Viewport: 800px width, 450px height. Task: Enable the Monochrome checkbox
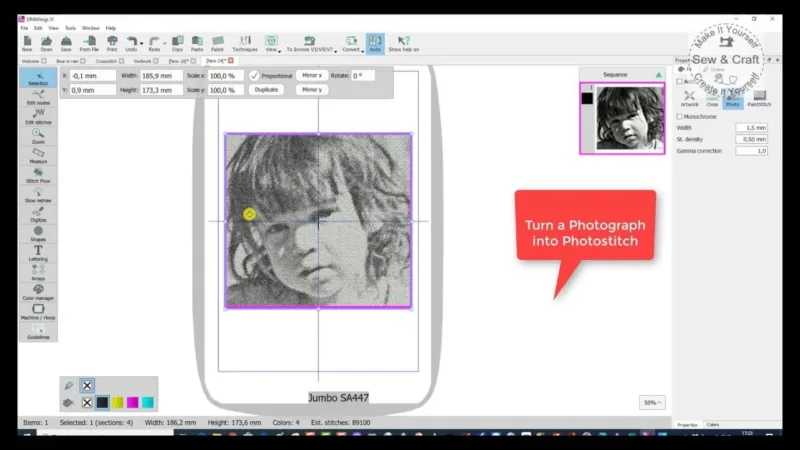click(x=680, y=116)
